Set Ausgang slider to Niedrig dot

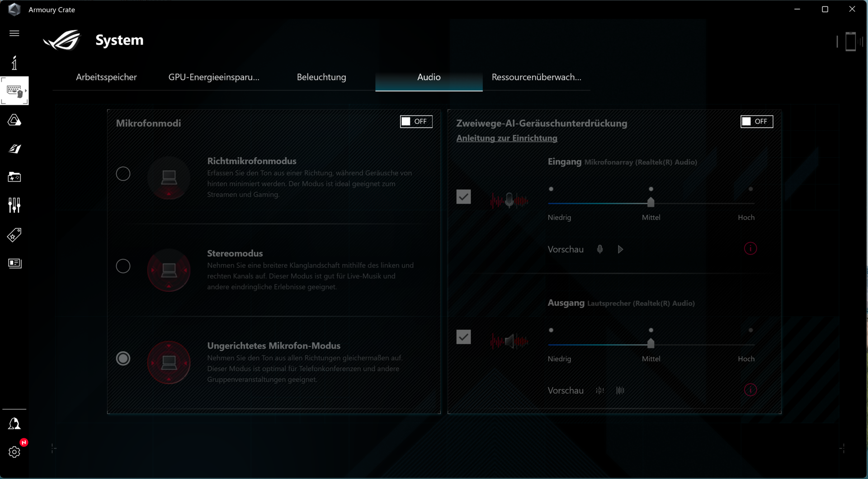(551, 330)
